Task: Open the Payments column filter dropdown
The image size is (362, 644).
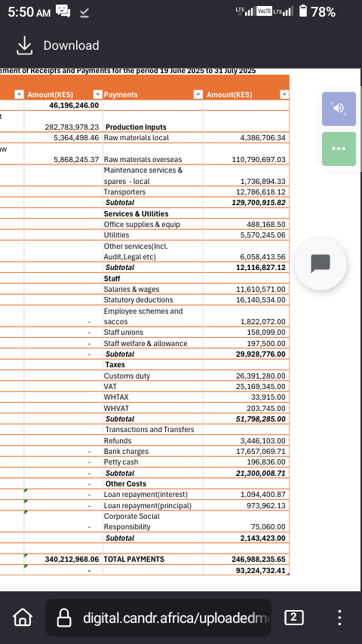Action: [198, 94]
